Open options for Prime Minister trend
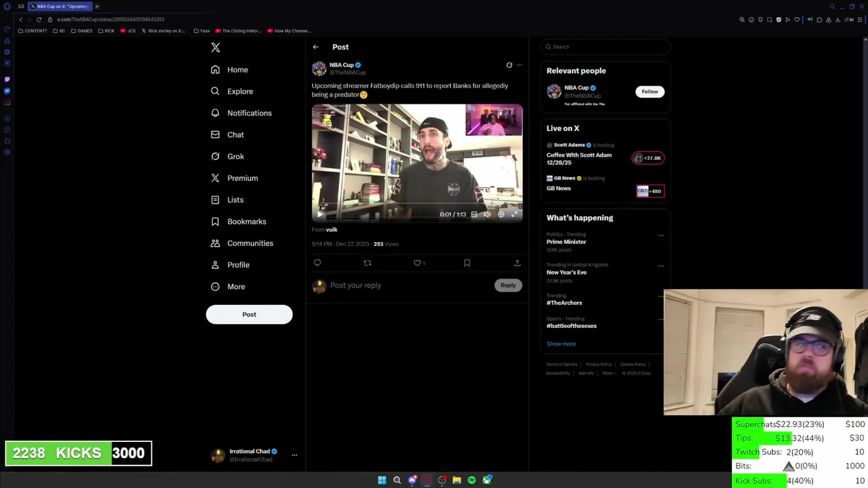This screenshot has width=868, height=488. [x=661, y=235]
